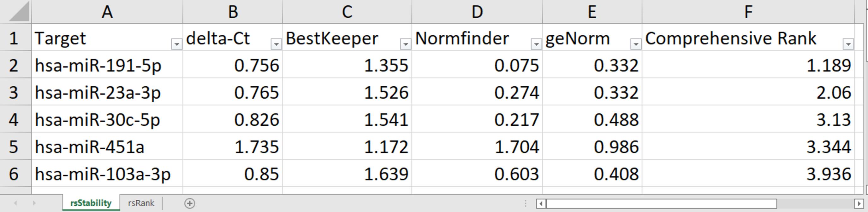Select column A header

(x=107, y=12)
